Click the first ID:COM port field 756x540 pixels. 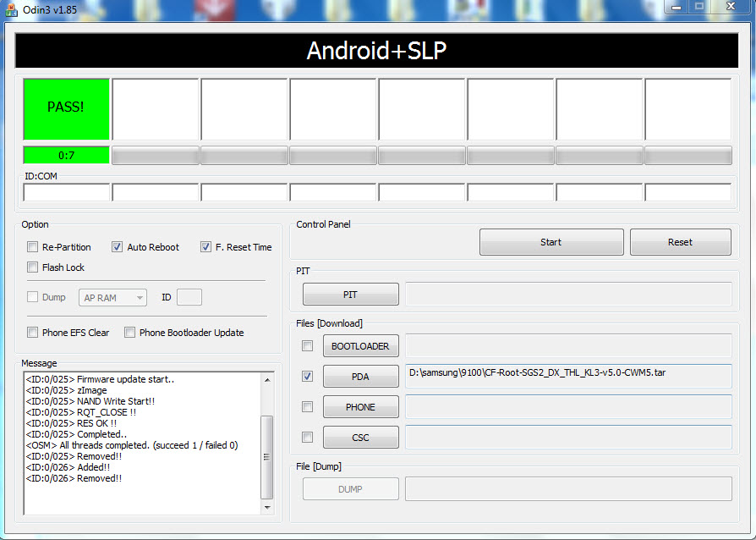[67, 192]
